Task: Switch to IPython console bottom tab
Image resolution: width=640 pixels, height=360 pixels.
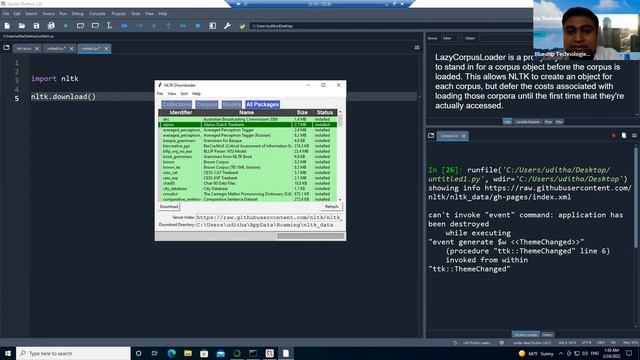Action: coord(525,335)
